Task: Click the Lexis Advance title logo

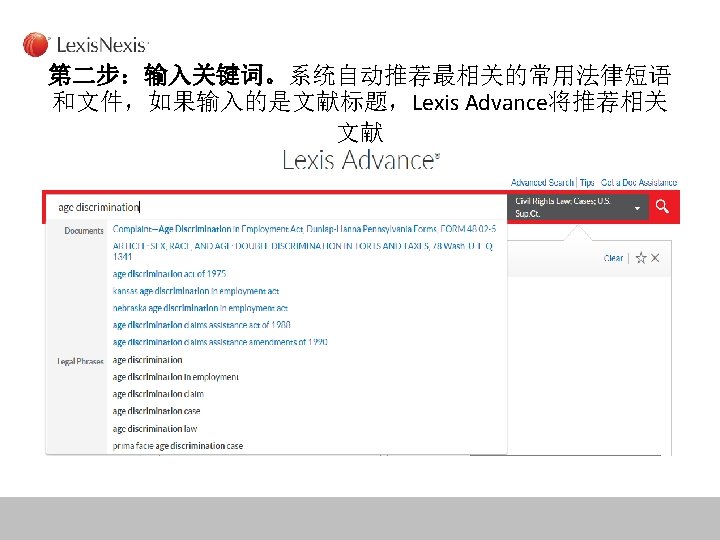Action: [x=361, y=160]
